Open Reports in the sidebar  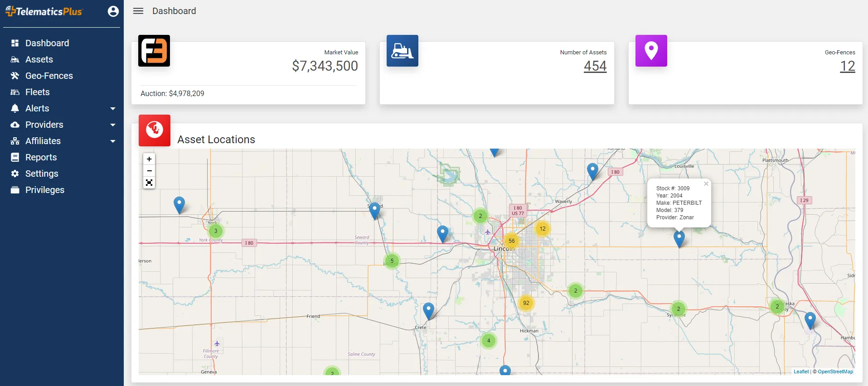41,157
